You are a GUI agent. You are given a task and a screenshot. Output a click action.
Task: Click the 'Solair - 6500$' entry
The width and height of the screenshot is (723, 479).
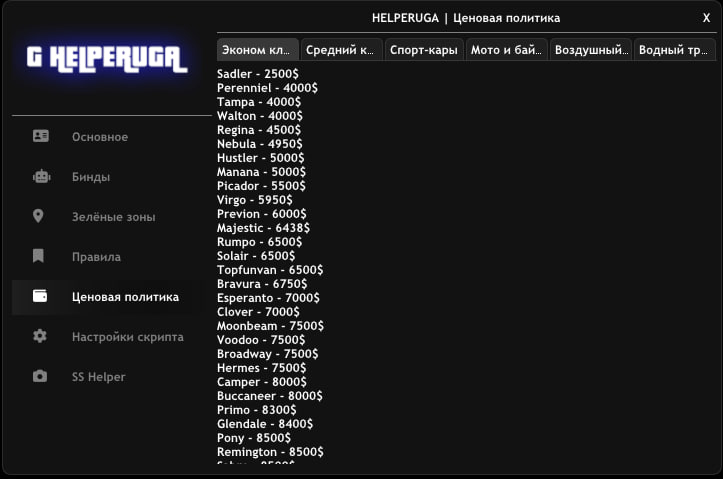[x=256, y=256]
